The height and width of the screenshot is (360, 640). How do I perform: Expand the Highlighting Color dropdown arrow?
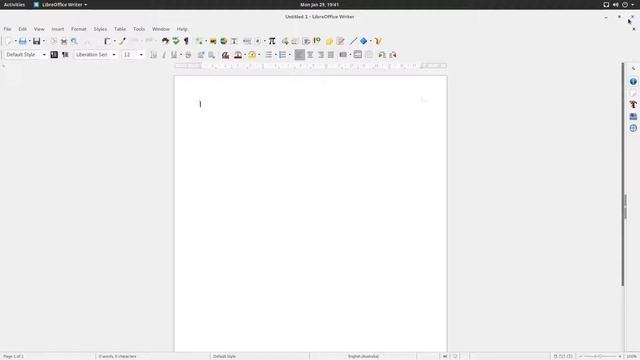pyautogui.click(x=259, y=55)
